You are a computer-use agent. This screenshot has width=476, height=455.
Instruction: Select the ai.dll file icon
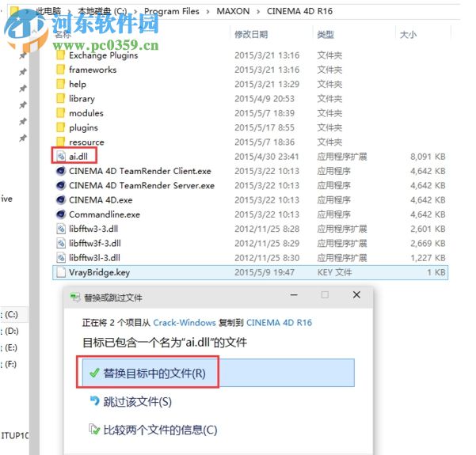coord(61,156)
